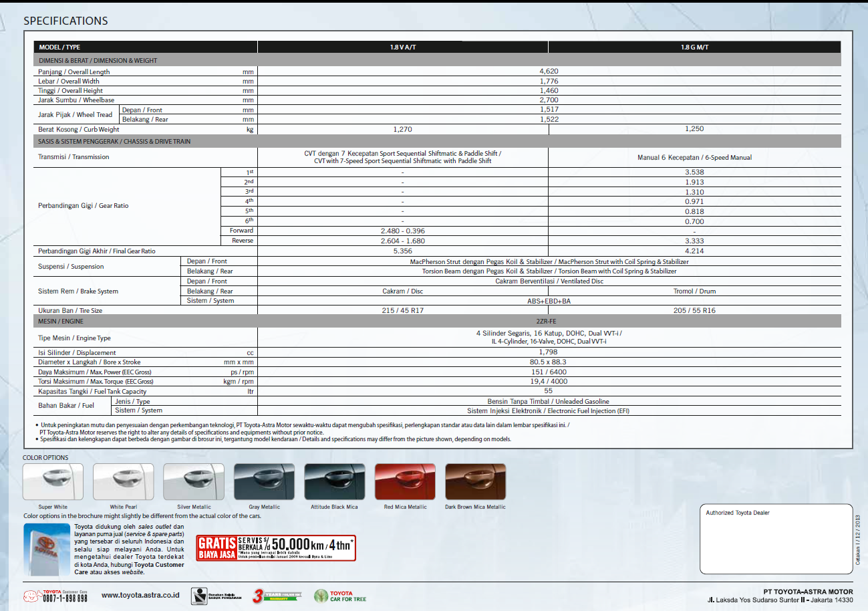Choose the Attitude Black Mica color thumbnail
Screen dimensions: 868x611
[335, 482]
